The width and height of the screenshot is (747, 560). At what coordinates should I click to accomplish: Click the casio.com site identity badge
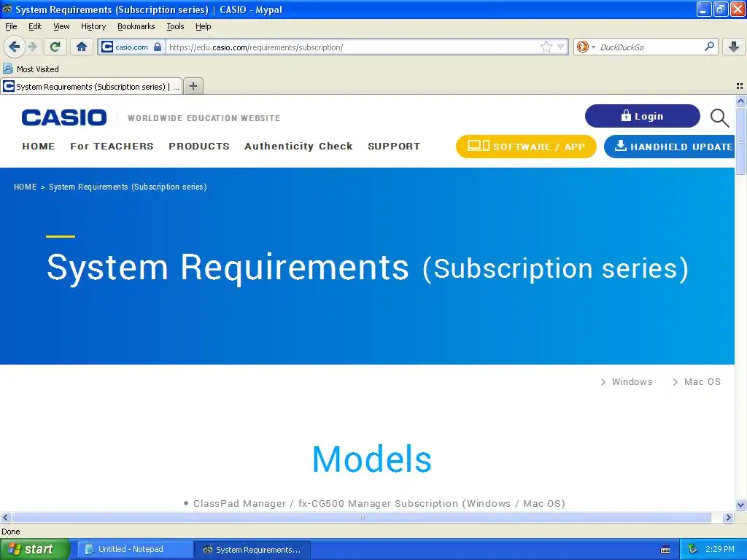pyautogui.click(x=131, y=47)
